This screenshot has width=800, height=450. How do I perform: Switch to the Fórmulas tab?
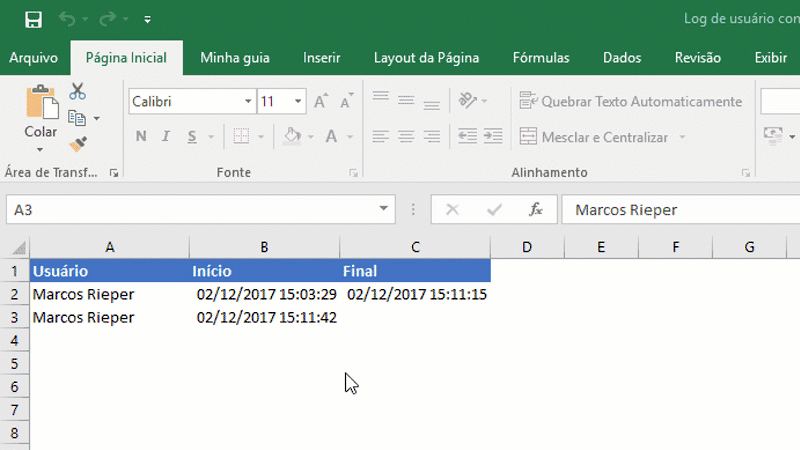coord(541,58)
